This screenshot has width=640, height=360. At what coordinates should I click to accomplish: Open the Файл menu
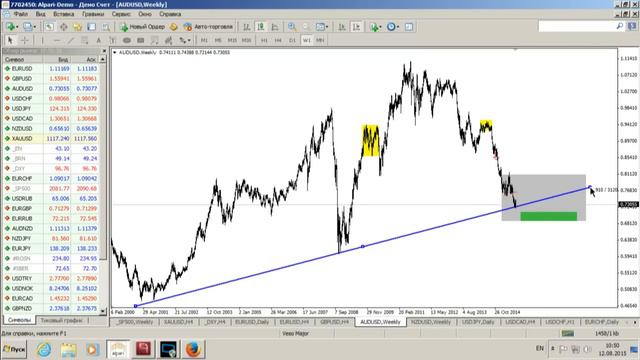[20, 14]
